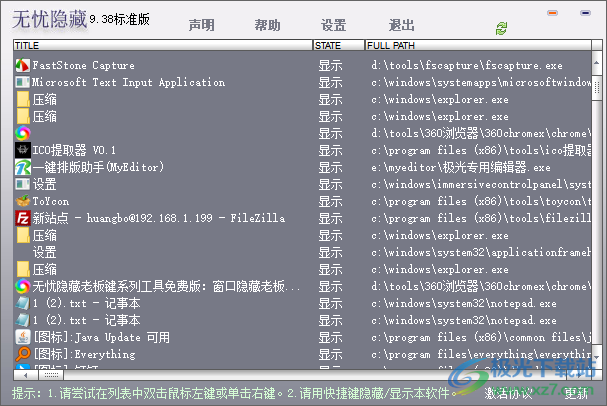Click the blue minimize window button
This screenshot has height=406, width=607.
pos(585,13)
